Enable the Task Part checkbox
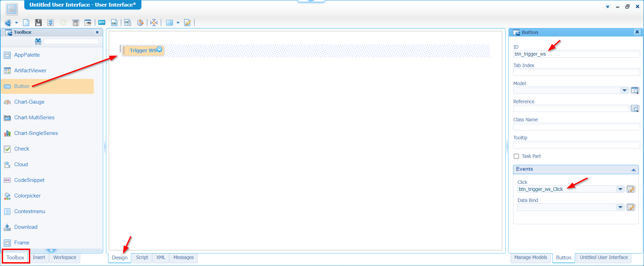Screen dimensions: 644x266 pyautogui.click(x=517, y=156)
